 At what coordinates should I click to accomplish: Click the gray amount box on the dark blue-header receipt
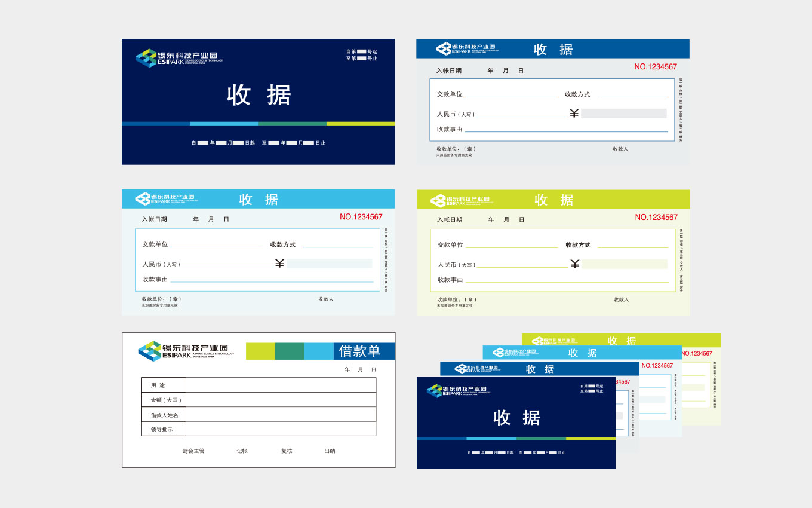tap(623, 114)
